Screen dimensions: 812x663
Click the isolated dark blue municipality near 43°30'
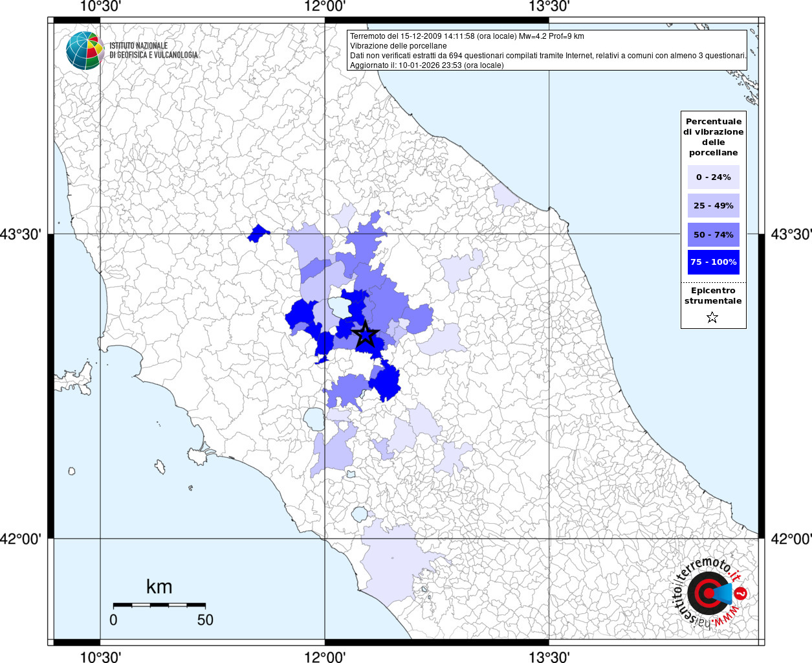(x=259, y=233)
